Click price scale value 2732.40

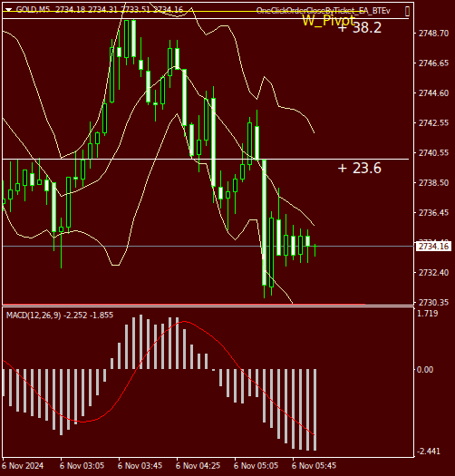(x=433, y=273)
